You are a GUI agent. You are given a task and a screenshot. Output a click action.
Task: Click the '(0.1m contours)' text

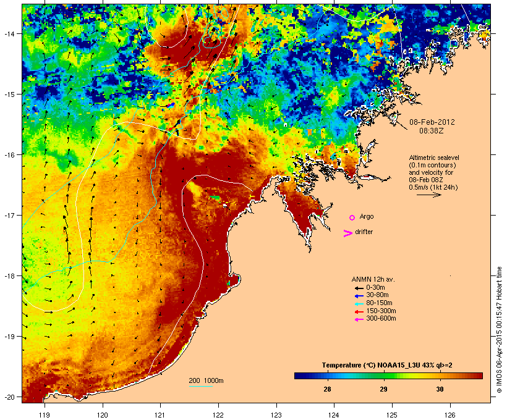[x=432, y=165]
